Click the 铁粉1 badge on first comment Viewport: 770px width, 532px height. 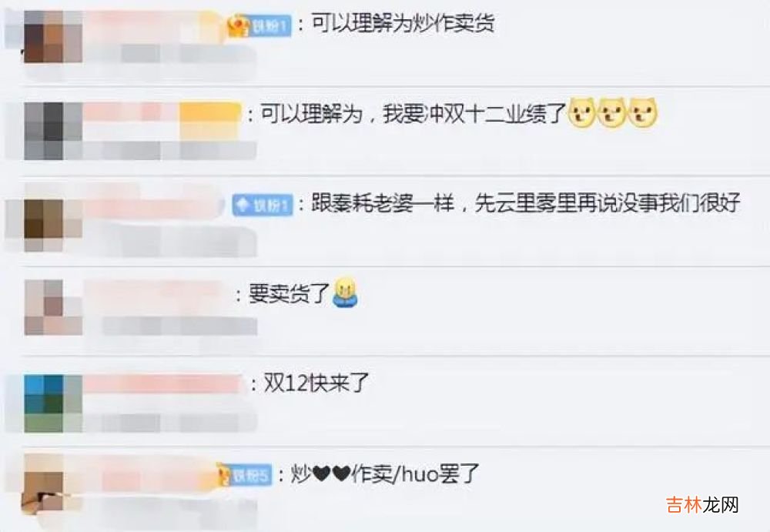260,25
